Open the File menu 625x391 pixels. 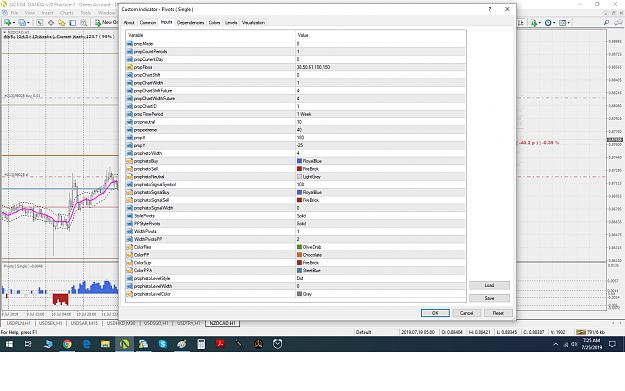14,13
